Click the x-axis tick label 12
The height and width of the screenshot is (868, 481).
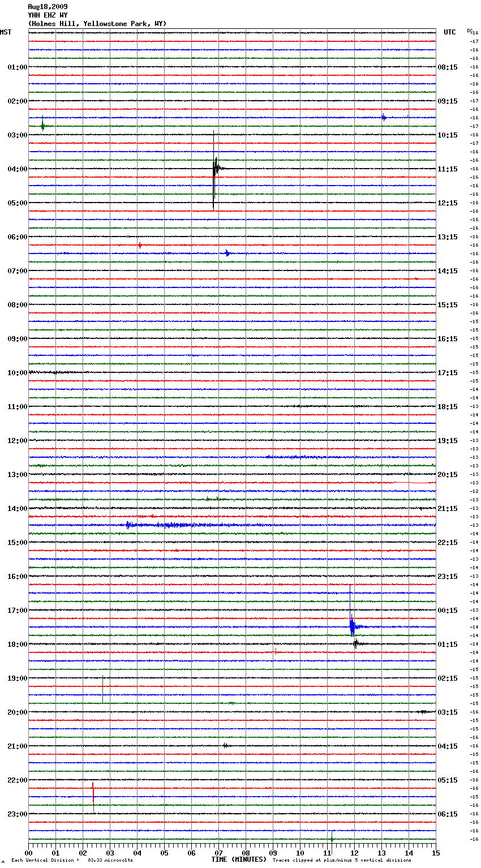click(x=354, y=853)
